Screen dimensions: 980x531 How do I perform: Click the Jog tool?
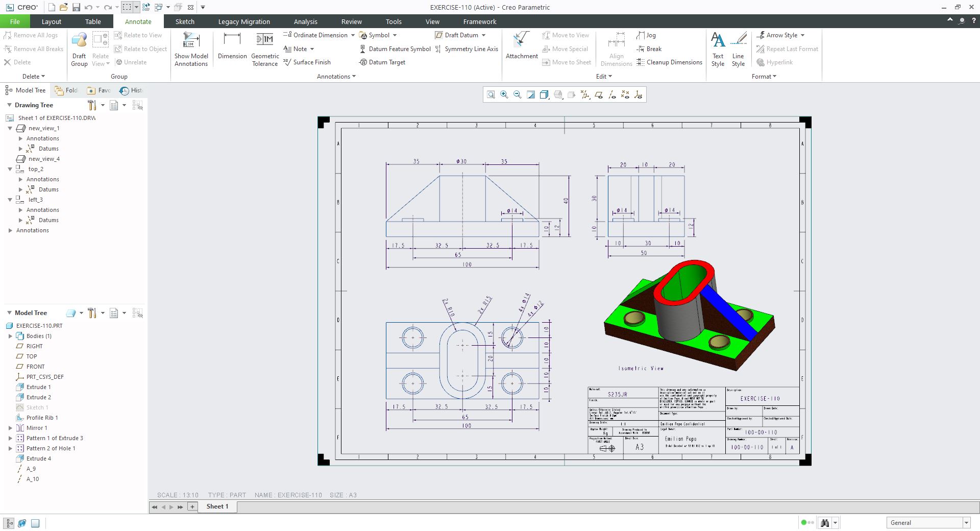[646, 35]
